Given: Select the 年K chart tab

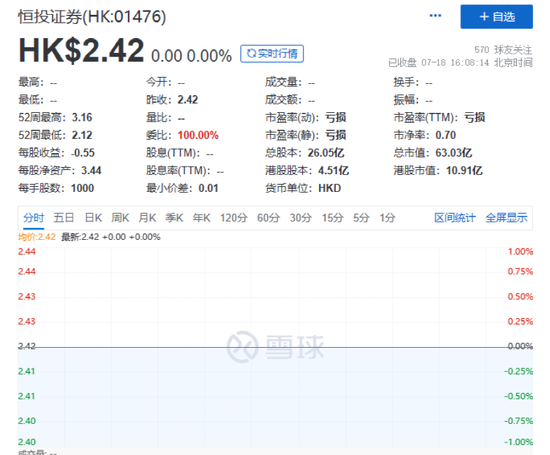Looking at the screenshot, I should click(x=201, y=218).
